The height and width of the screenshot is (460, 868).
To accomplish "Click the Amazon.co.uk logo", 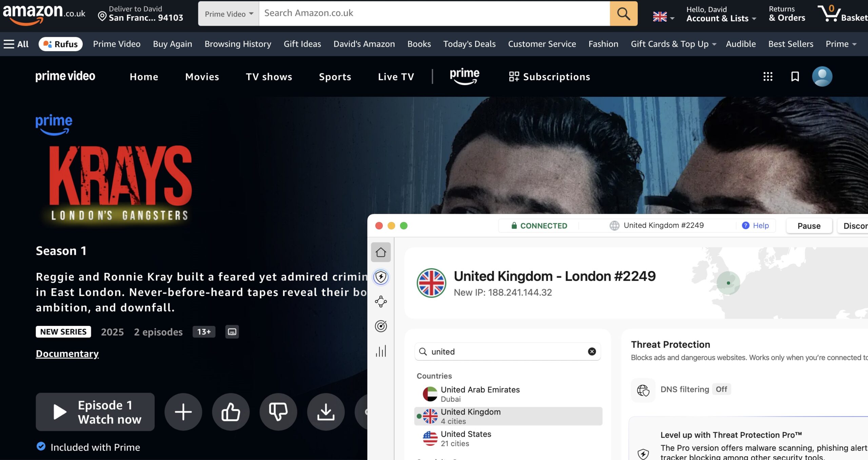I will point(44,14).
